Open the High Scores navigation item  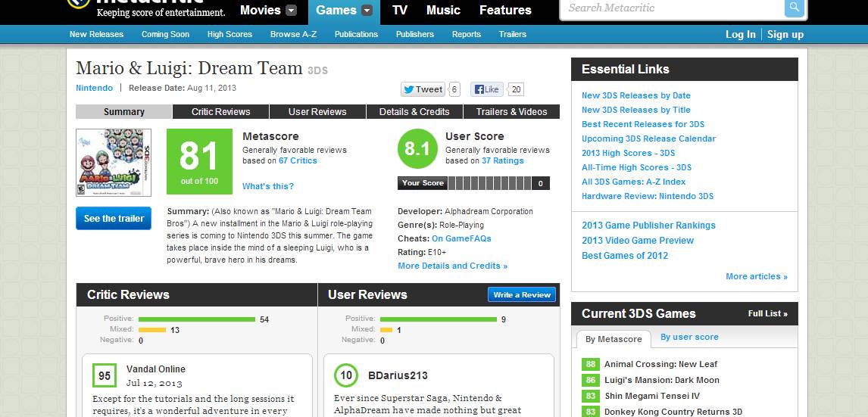point(229,34)
